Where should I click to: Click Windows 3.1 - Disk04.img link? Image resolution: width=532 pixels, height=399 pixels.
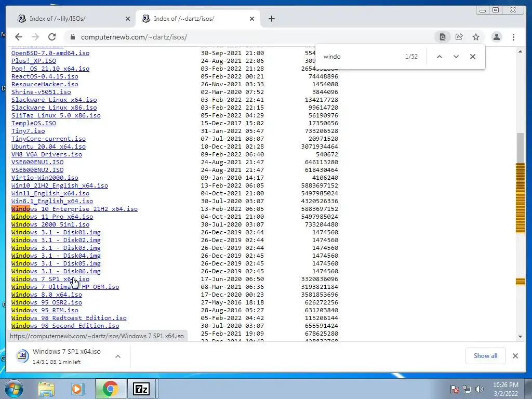(56, 256)
